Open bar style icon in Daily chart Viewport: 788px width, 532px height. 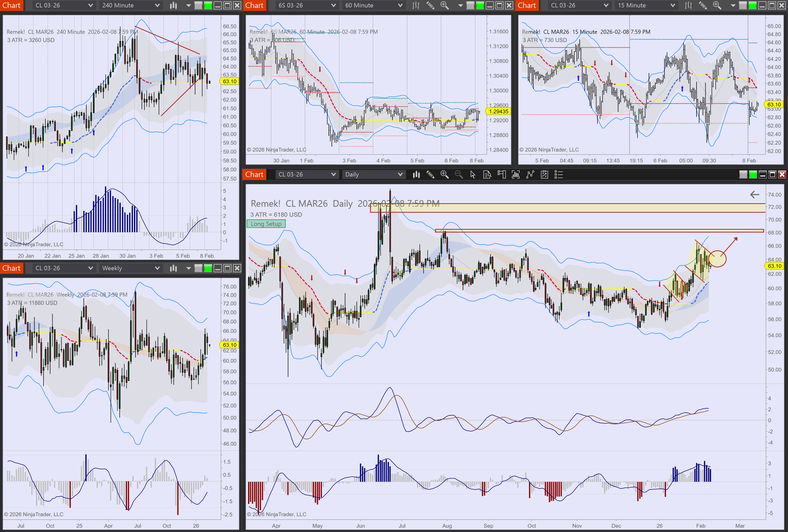point(416,175)
